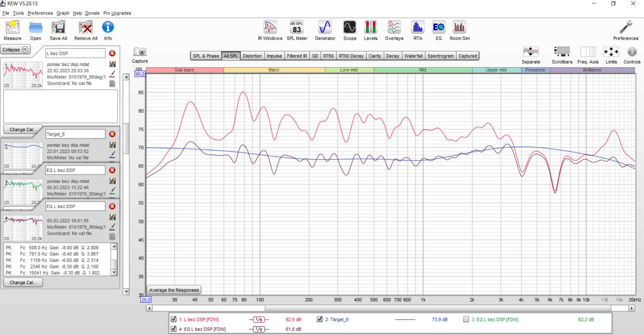Click the Remove All icon
The height and width of the screenshot is (335, 644).
click(x=86, y=28)
